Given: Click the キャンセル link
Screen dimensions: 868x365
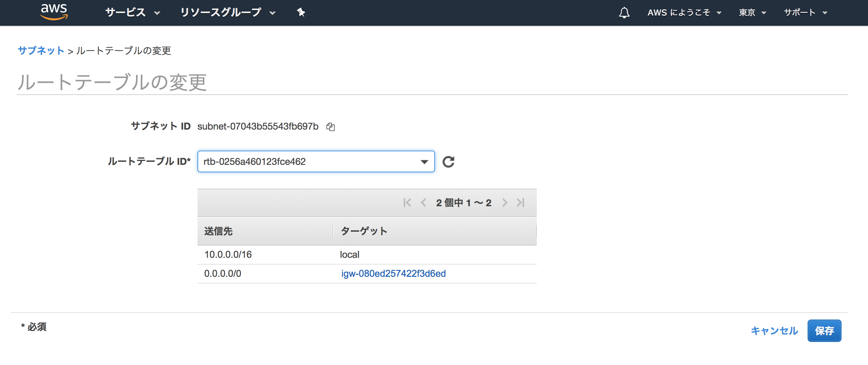Looking at the screenshot, I should pyautogui.click(x=775, y=330).
